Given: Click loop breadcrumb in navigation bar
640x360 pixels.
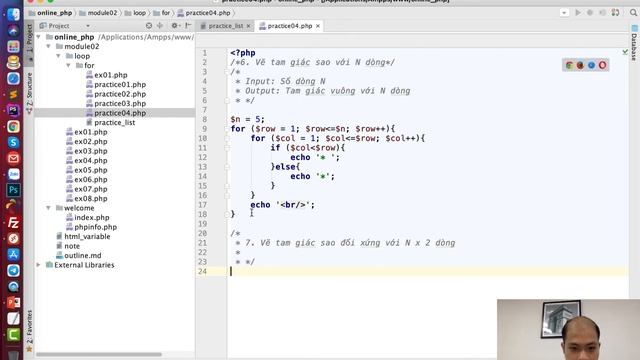Looking at the screenshot, I should (135, 13).
